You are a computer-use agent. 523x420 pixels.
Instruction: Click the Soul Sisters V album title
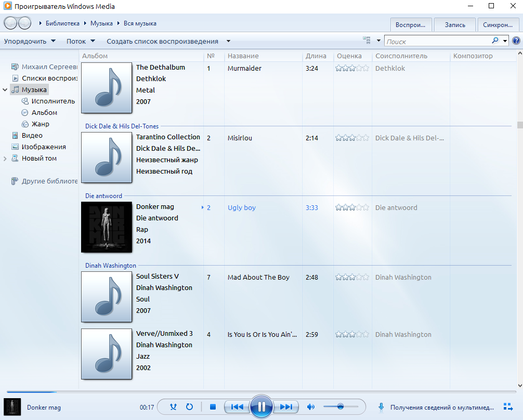pyautogui.click(x=158, y=276)
